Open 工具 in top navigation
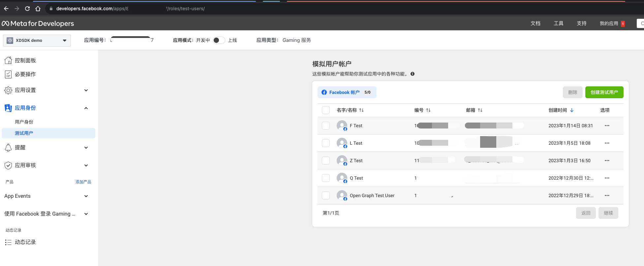 coord(559,23)
